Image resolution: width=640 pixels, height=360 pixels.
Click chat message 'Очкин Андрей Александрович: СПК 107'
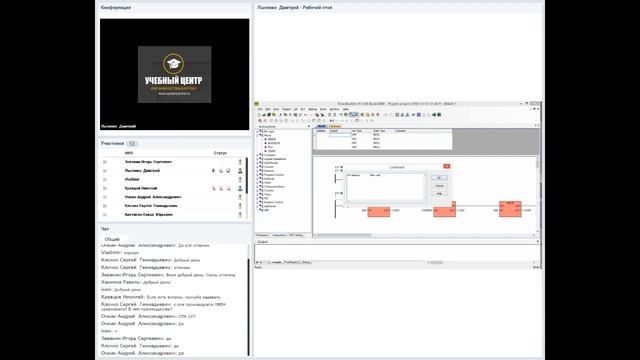pyautogui.click(x=148, y=316)
